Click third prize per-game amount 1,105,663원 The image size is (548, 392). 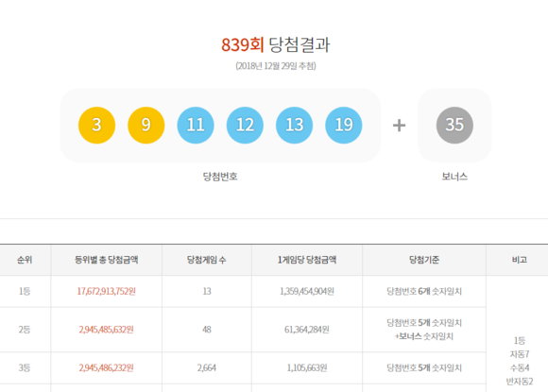(307, 367)
